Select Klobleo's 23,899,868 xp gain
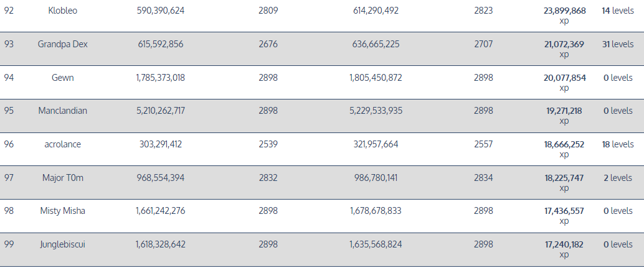 (564, 11)
